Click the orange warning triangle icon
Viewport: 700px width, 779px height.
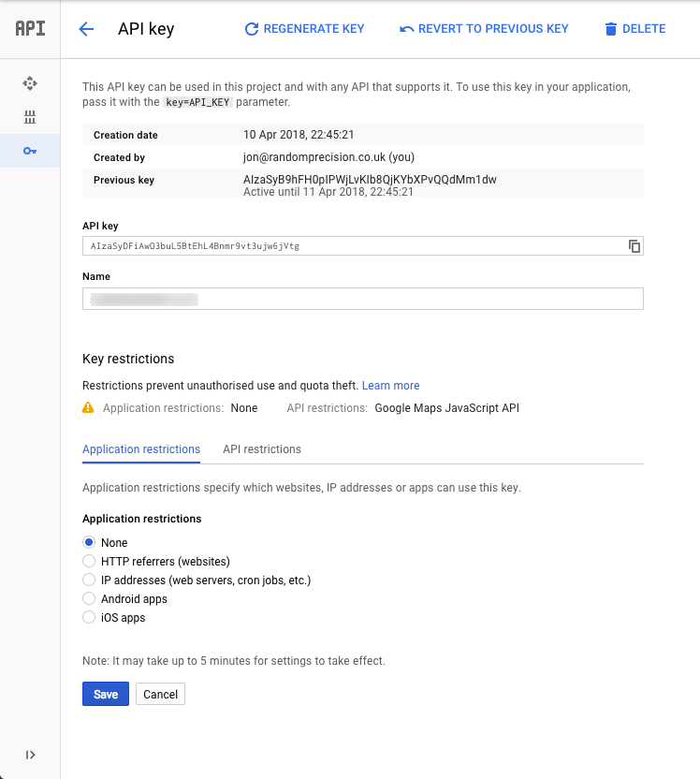pos(88,408)
